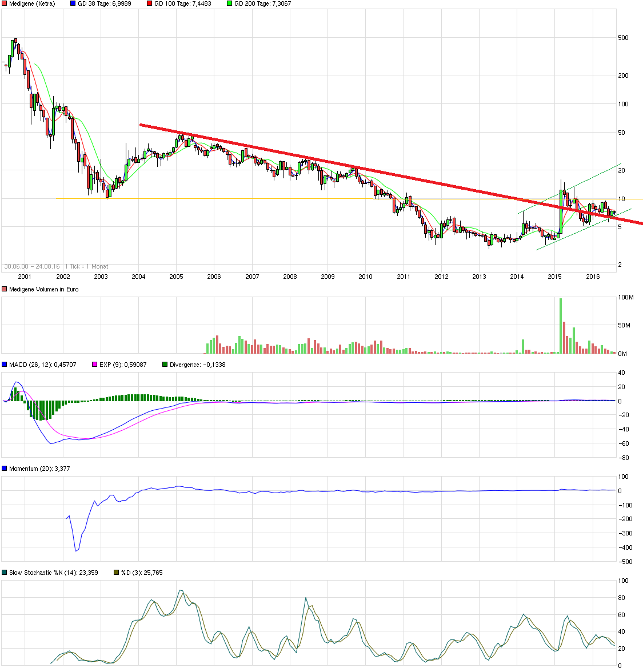The height and width of the screenshot is (672, 643).
Task: Select the Medigene Volumen in Euro legend square
Action: point(5,290)
